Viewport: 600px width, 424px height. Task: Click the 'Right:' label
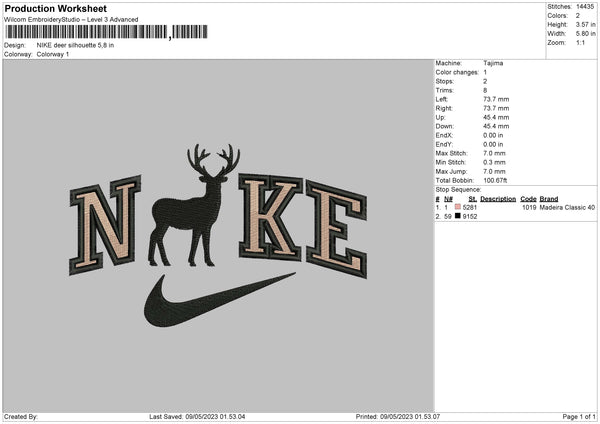point(444,108)
